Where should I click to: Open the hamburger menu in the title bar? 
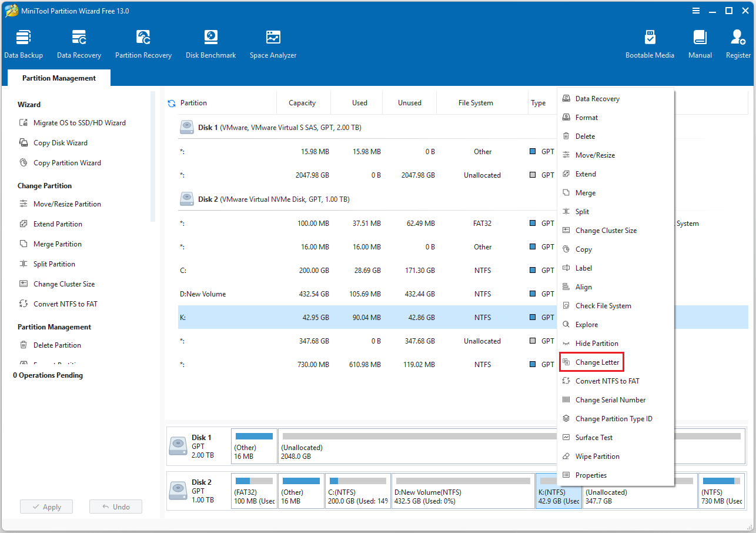[696, 11]
